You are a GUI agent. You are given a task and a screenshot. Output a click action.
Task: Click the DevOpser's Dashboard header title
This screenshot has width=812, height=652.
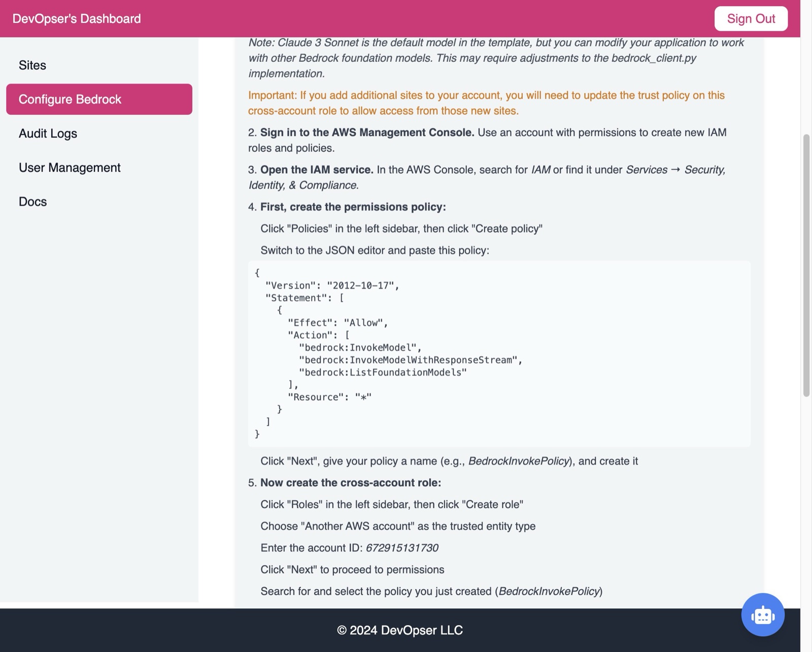tap(77, 19)
